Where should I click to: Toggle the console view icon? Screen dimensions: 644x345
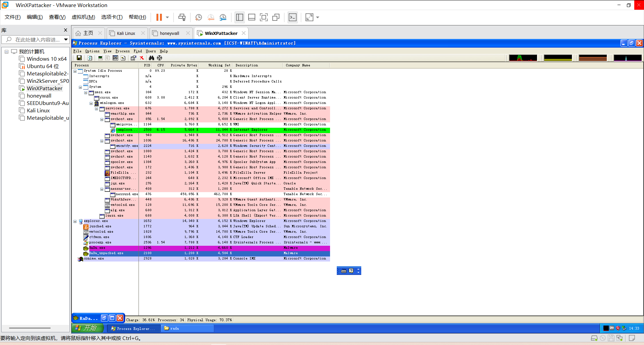pyautogui.click(x=293, y=17)
